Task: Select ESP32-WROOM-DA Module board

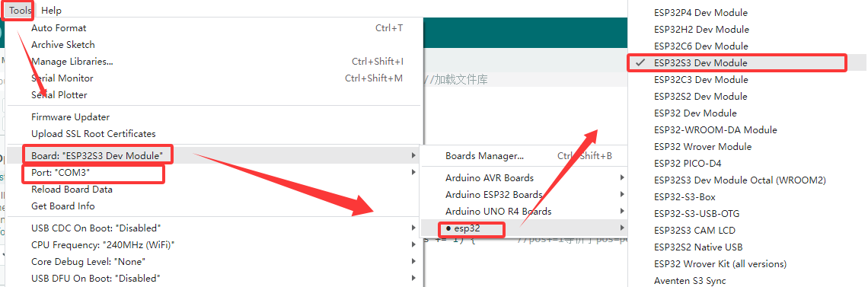Action: (748, 130)
